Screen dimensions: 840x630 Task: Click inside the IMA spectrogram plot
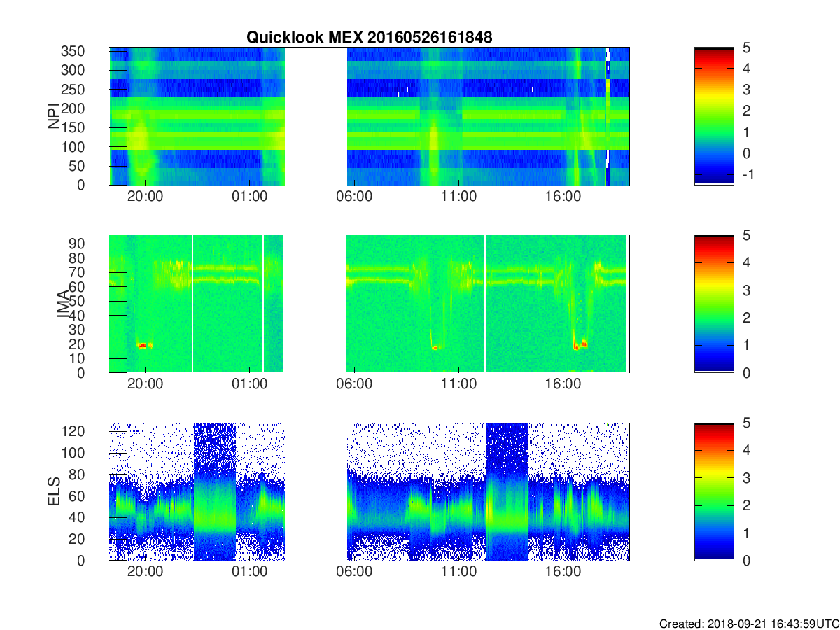pyautogui.click(x=370, y=304)
